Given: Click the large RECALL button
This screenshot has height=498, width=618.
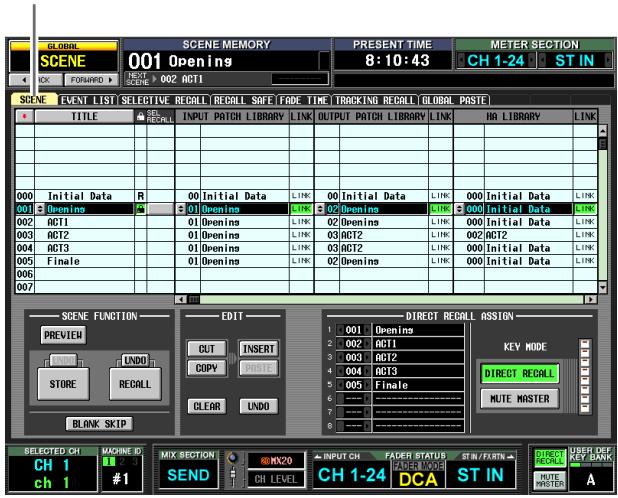Looking at the screenshot, I should 135,384.
